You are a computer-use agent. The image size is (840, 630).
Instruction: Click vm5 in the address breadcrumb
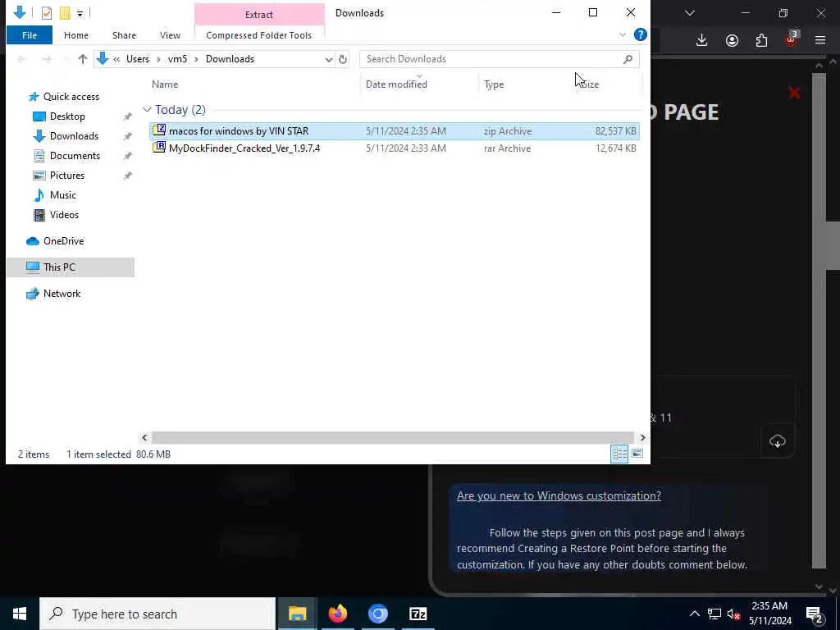click(177, 59)
